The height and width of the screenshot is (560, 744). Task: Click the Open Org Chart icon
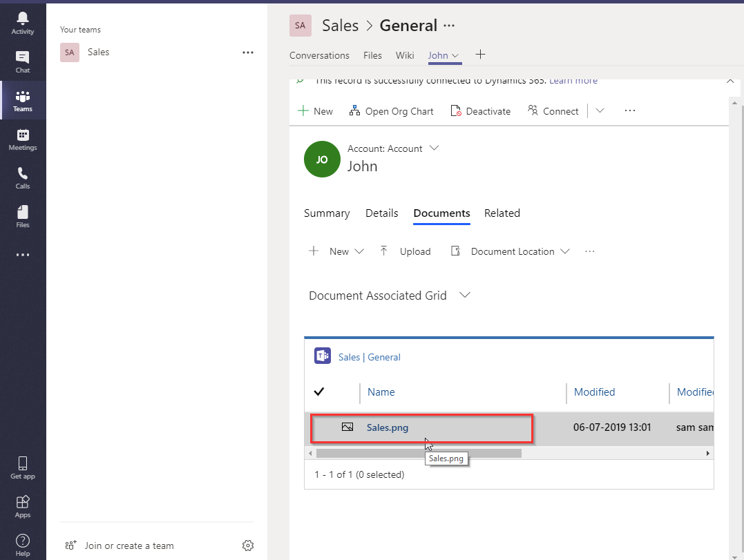pos(354,111)
